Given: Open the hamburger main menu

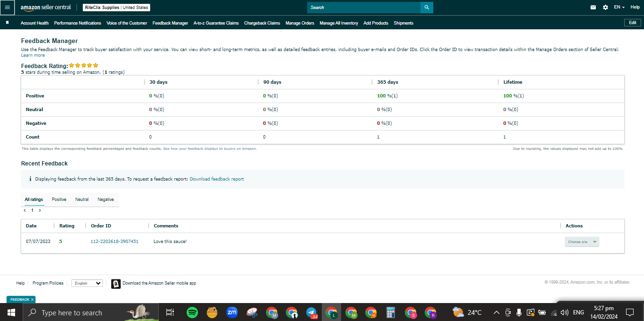Looking at the screenshot, I should pyautogui.click(x=7, y=8).
